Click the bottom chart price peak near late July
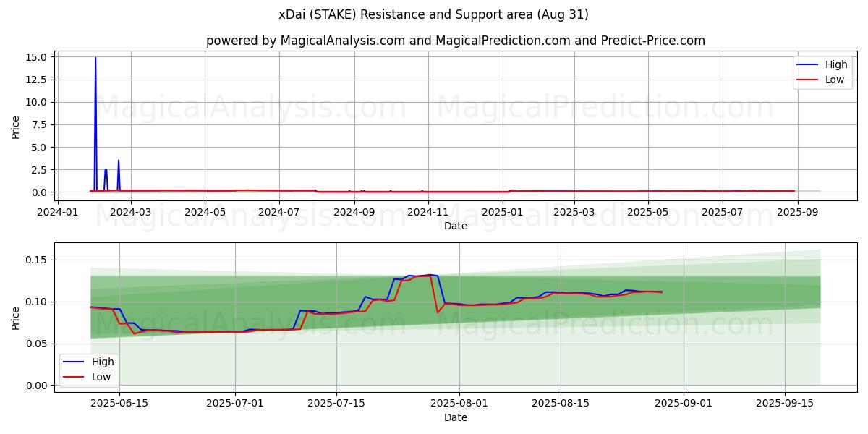This screenshot has width=868, height=434. tap(430, 275)
